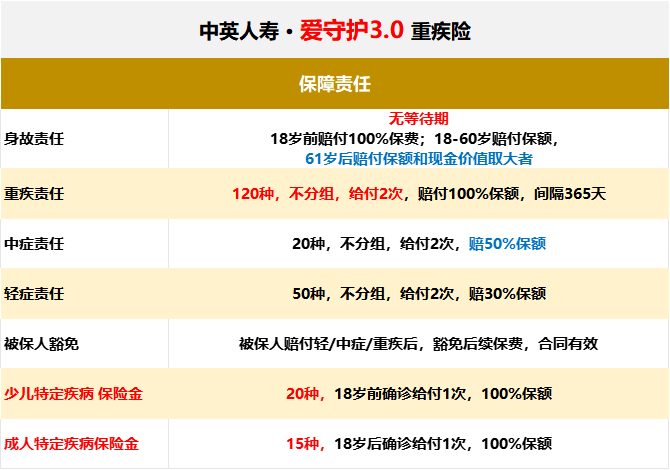Click the red label '成人特定疾病保险金'
Image resolution: width=670 pixels, height=470 pixels.
tap(71, 444)
